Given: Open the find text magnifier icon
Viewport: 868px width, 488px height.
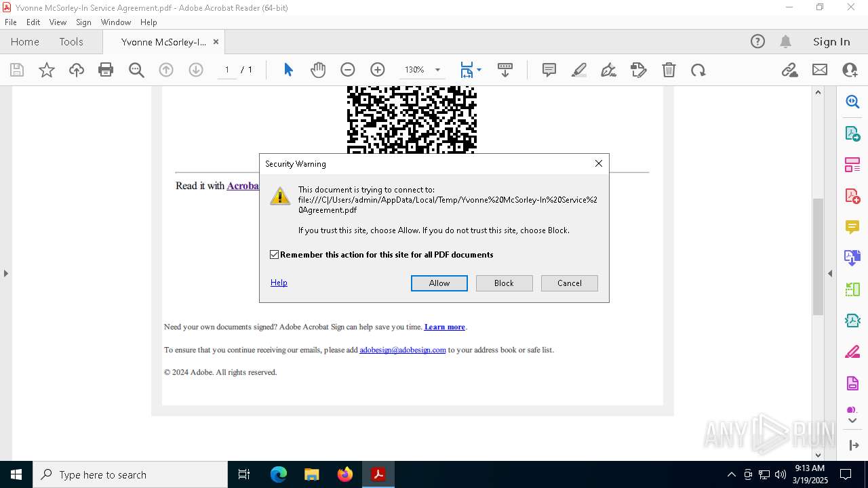Looking at the screenshot, I should 136,70.
